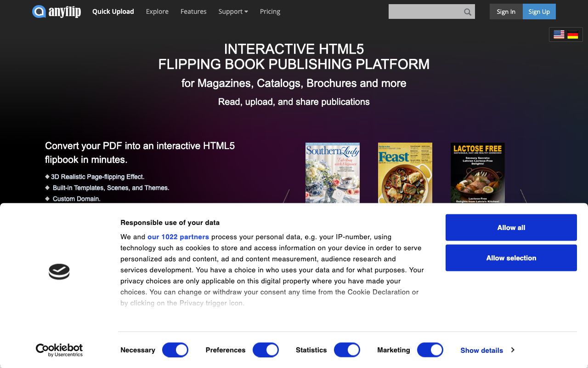Screen dimensions: 588x368
Task: Open the our 1022 partners link
Action: click(178, 237)
